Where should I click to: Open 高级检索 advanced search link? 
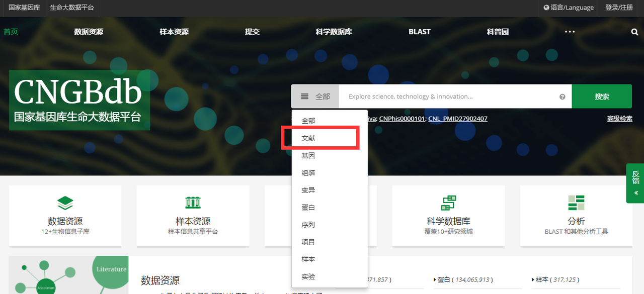point(619,119)
